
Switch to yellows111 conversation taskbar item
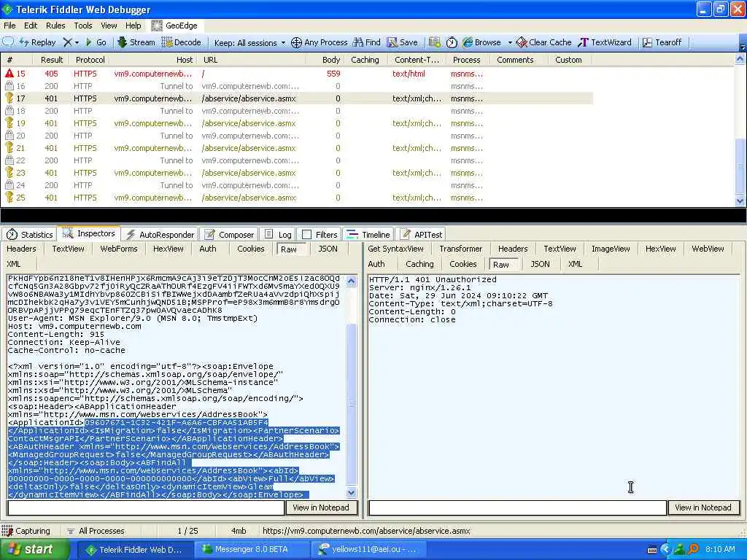pyautogui.click(x=370, y=550)
